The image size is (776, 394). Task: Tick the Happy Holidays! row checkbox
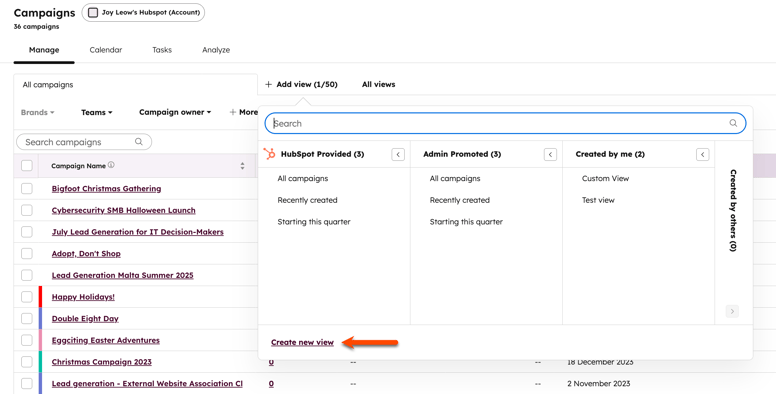(x=27, y=297)
